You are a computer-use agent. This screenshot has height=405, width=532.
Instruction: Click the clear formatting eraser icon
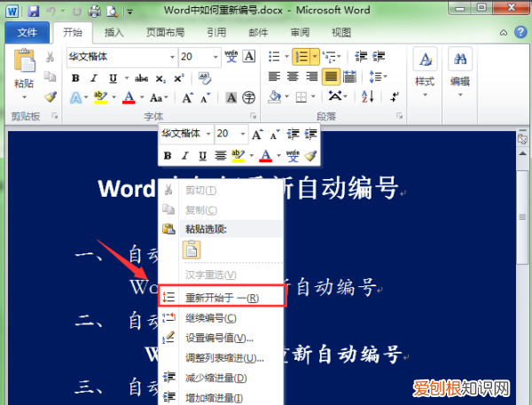coord(205,78)
